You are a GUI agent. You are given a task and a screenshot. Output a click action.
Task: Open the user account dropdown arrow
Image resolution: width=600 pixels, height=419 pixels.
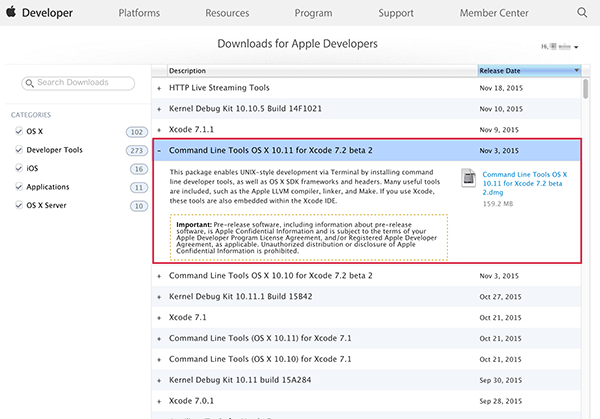pos(576,47)
